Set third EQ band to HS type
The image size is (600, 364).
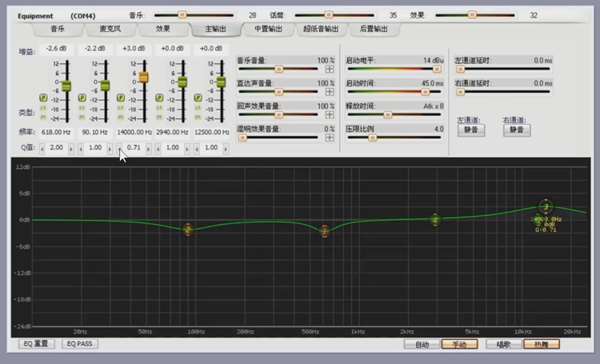(120, 115)
